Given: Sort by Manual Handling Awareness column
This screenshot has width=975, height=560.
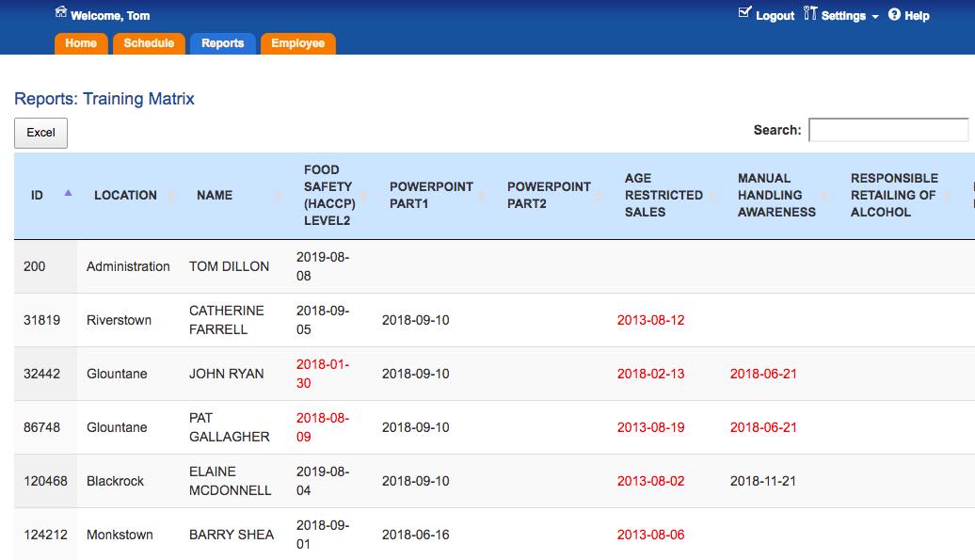Looking at the screenshot, I should (776, 195).
